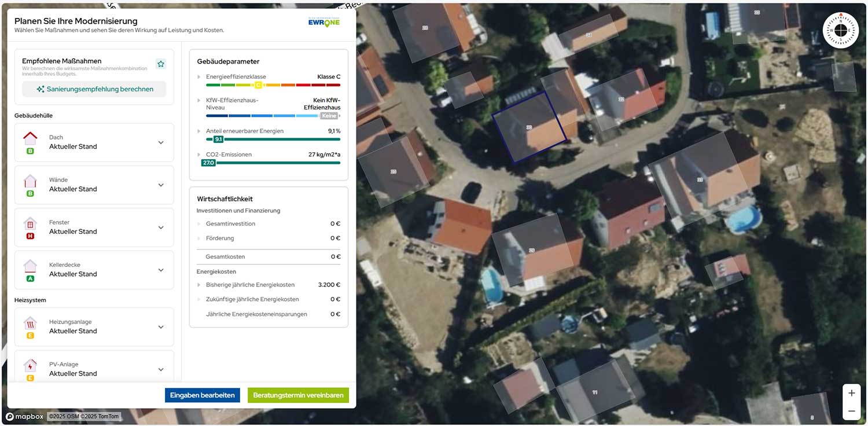This screenshot has height=426, width=868.
Task: Select the Heizungsanlage heating icon
Action: pyautogui.click(x=31, y=324)
